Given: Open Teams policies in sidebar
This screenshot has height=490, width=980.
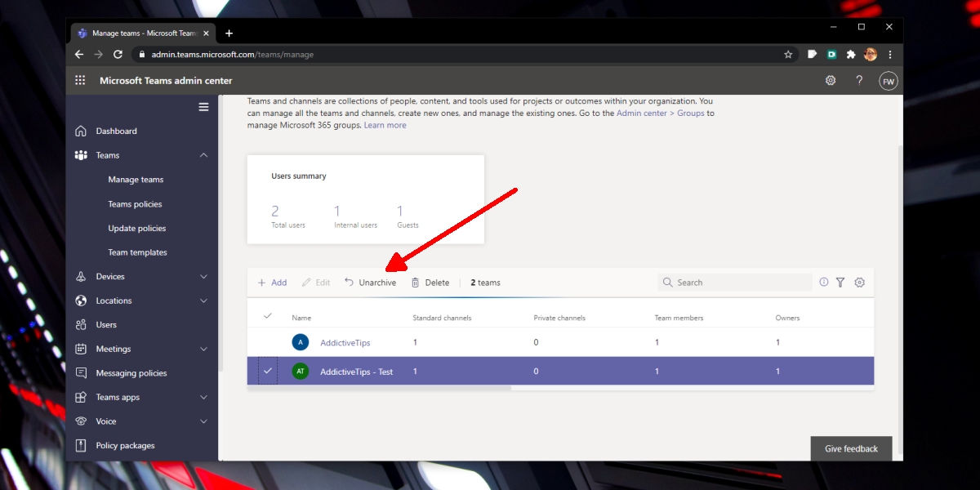Looking at the screenshot, I should (x=135, y=204).
